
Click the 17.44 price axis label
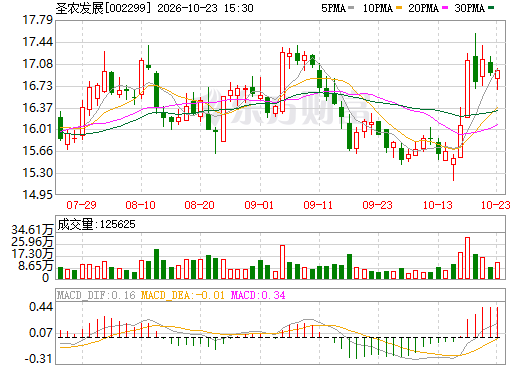(37, 42)
